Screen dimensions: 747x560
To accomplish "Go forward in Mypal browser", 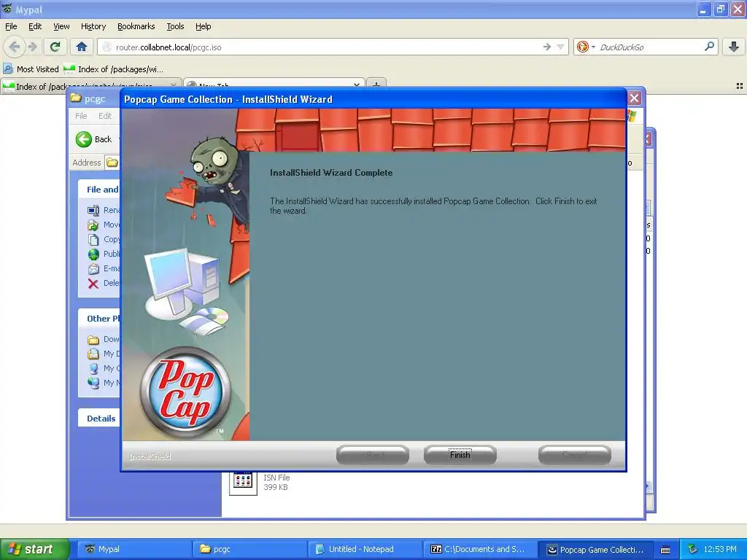I will coord(32,47).
